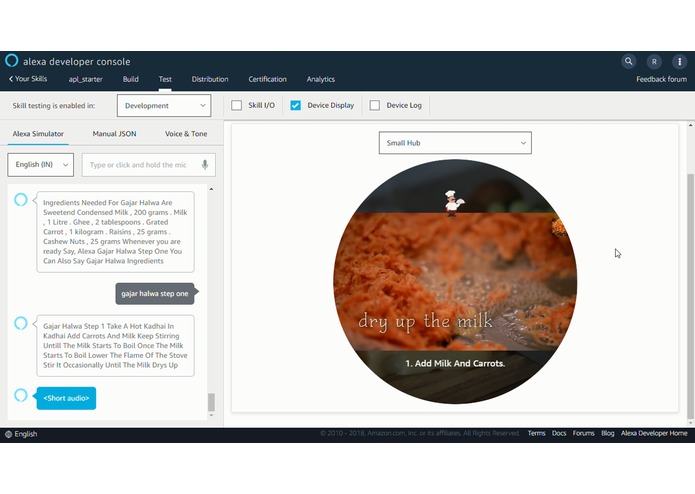The image size is (695, 494).
Task: Toggle the Skill I/O checkbox
Action: point(237,105)
